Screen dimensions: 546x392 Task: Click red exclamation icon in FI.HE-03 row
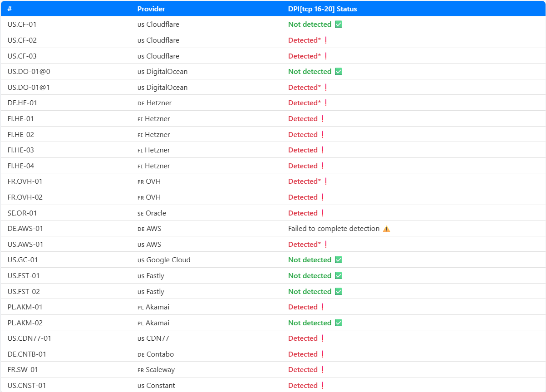[323, 150]
